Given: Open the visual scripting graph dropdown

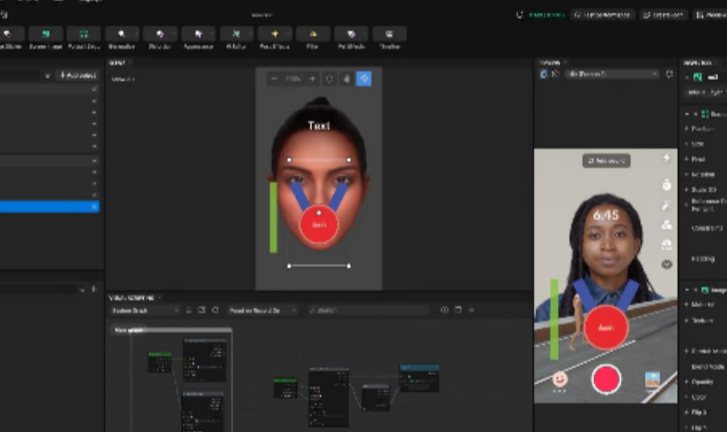Looking at the screenshot, I should 144,310.
